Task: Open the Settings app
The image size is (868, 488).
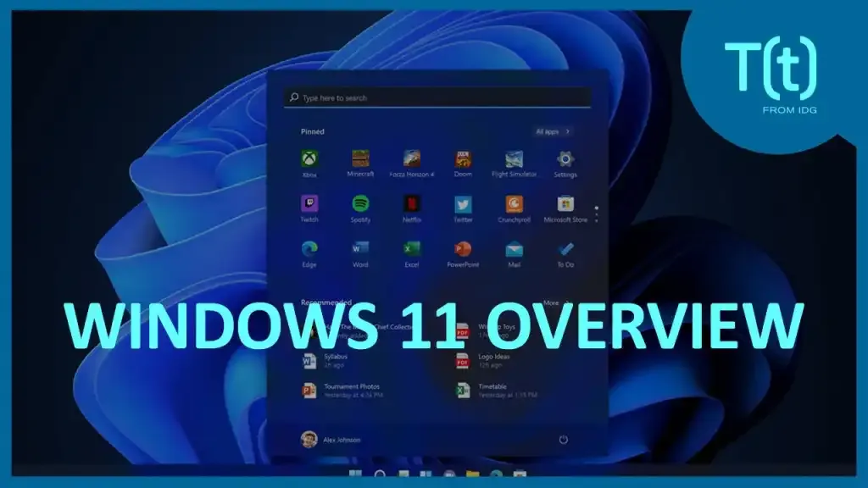Action: (565, 164)
